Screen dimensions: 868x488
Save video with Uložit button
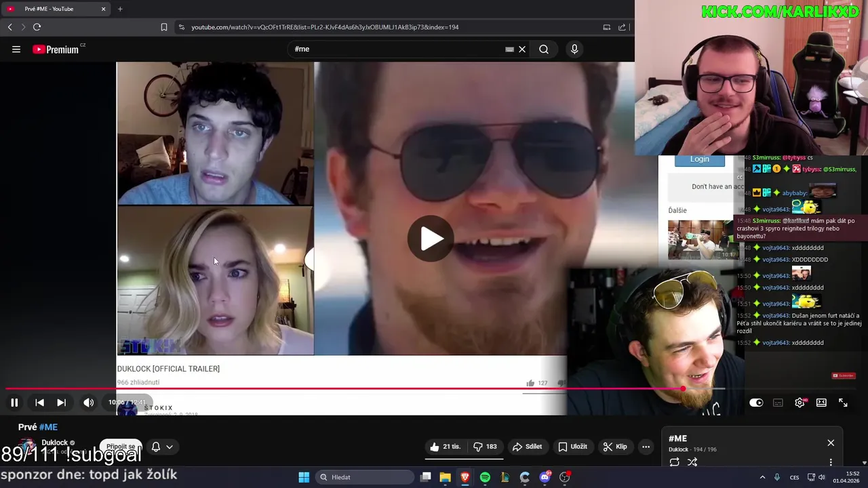572,447
